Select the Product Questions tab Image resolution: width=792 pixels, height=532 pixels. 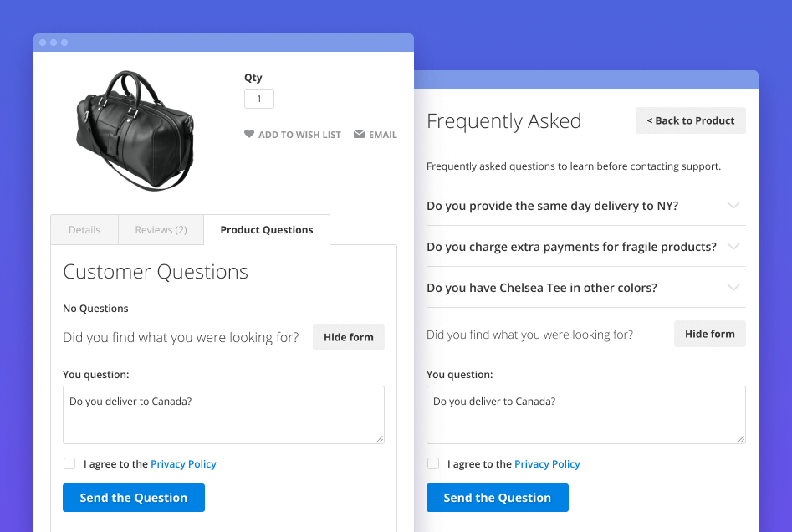(x=266, y=229)
